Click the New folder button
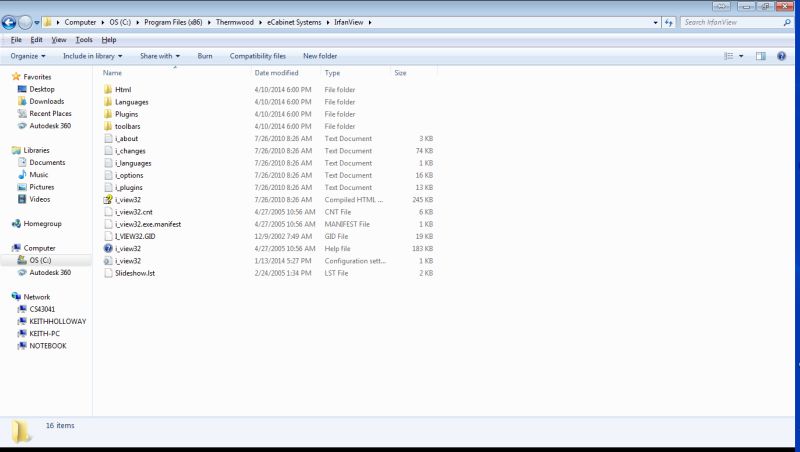This screenshot has height=452, width=800. 320,56
